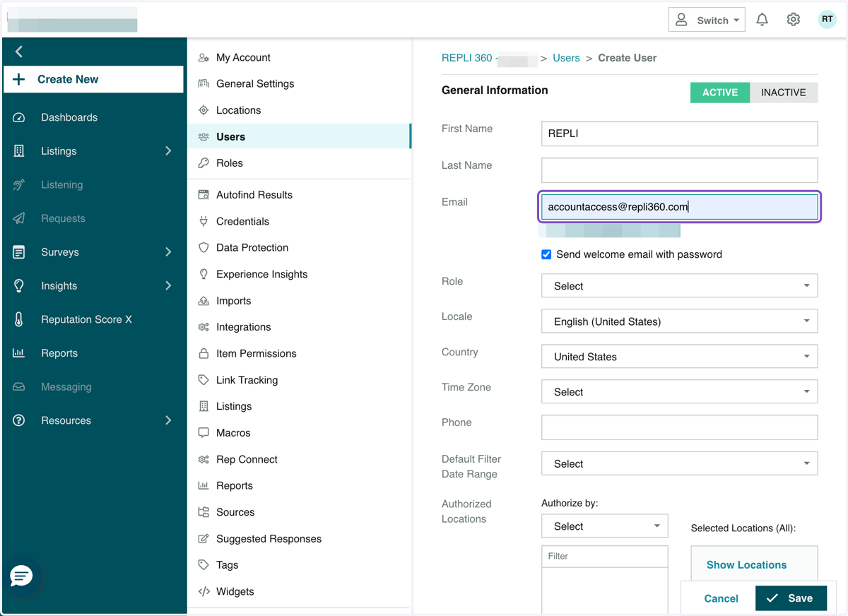Toggle Send welcome email with password checkbox

point(546,254)
